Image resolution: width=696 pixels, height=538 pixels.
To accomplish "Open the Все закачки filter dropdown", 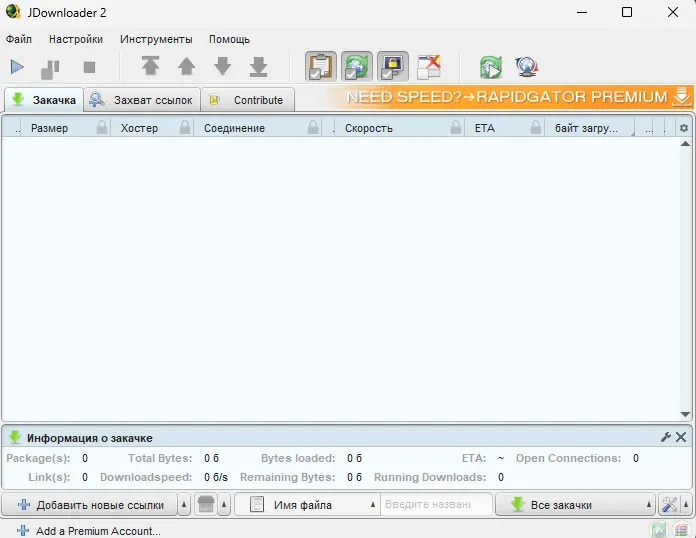I will pyautogui.click(x=649, y=505).
